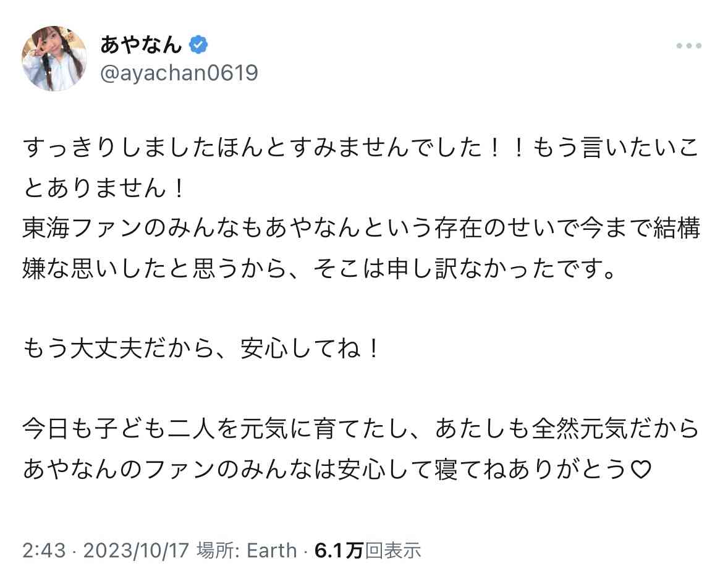The image size is (728, 579).
Task: Click the 2:43 post timestamp
Action: tap(44, 551)
